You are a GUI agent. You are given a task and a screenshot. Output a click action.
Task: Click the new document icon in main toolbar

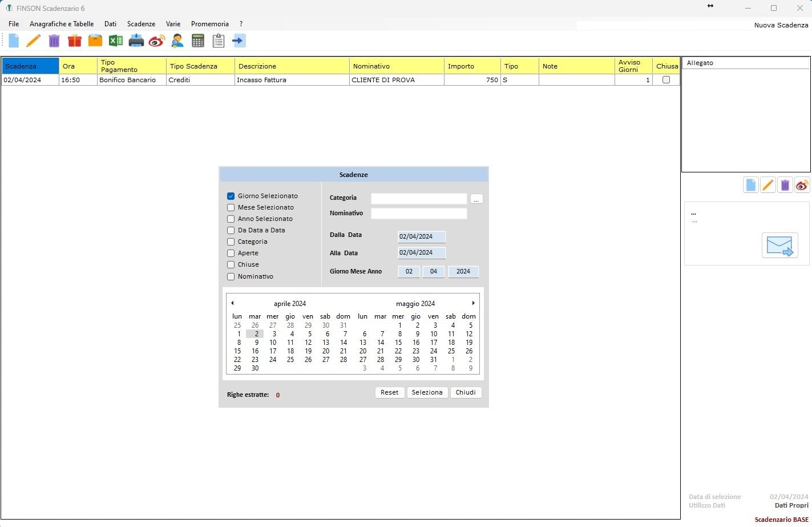pos(13,41)
